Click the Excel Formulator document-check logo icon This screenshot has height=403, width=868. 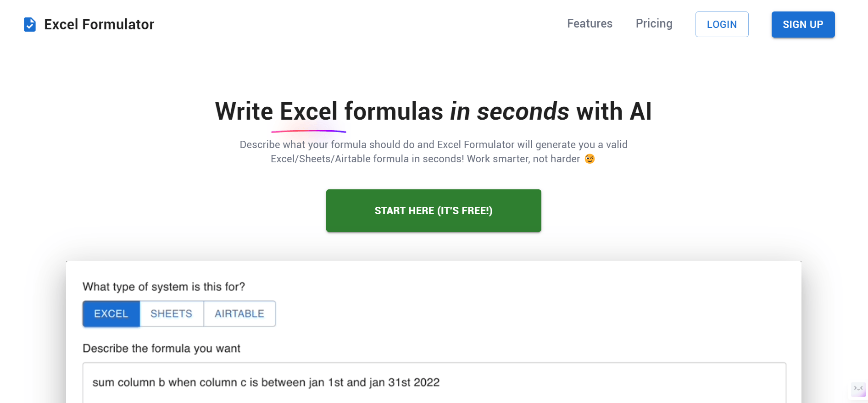[29, 24]
